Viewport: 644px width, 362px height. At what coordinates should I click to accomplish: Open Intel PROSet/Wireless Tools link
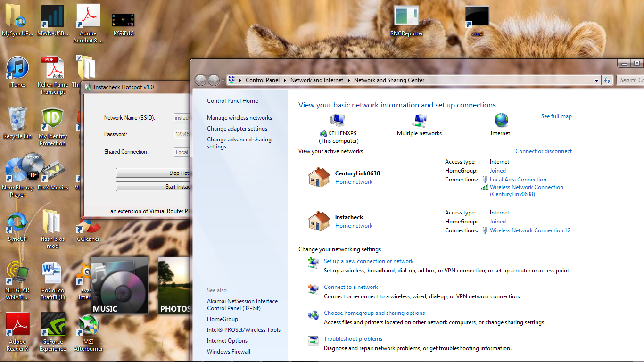tap(244, 330)
